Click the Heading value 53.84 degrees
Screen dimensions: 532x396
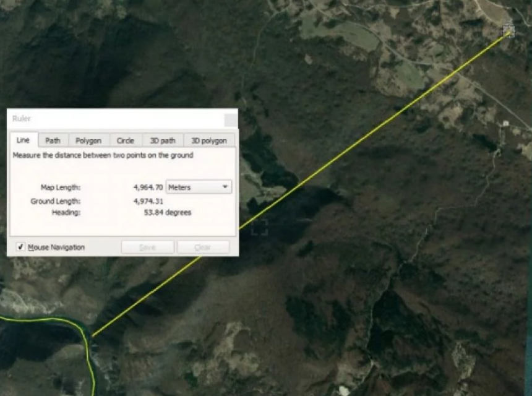click(x=167, y=212)
